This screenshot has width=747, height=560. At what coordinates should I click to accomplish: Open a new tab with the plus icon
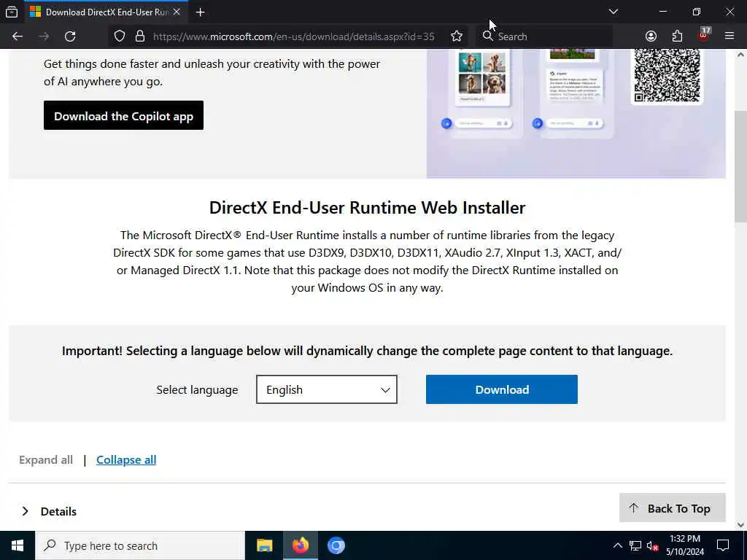(200, 12)
